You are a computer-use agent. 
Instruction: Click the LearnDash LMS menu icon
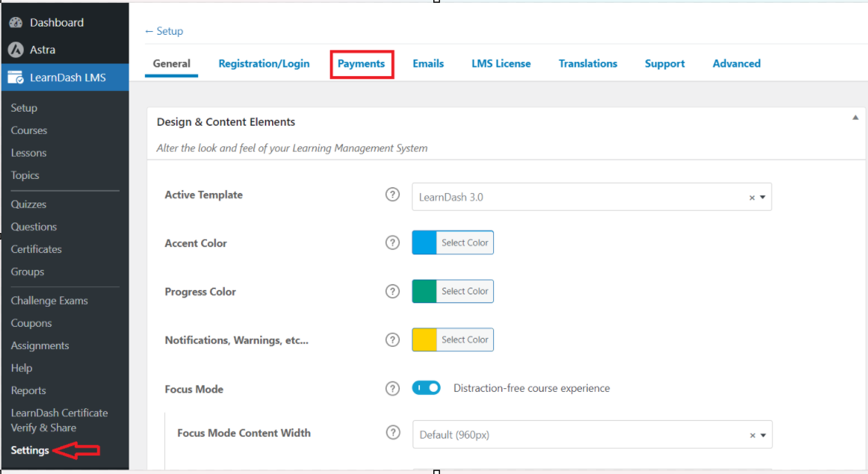tap(16, 78)
